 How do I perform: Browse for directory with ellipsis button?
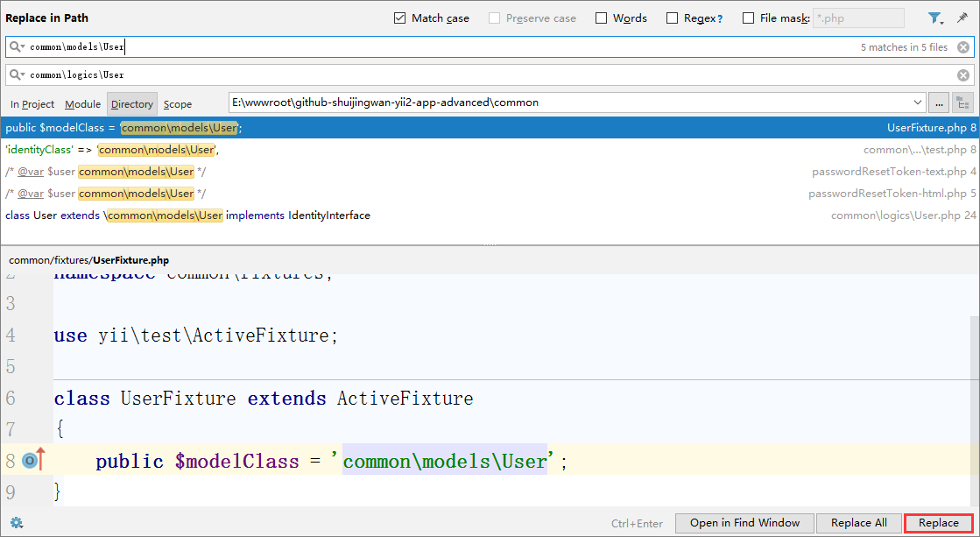938,102
